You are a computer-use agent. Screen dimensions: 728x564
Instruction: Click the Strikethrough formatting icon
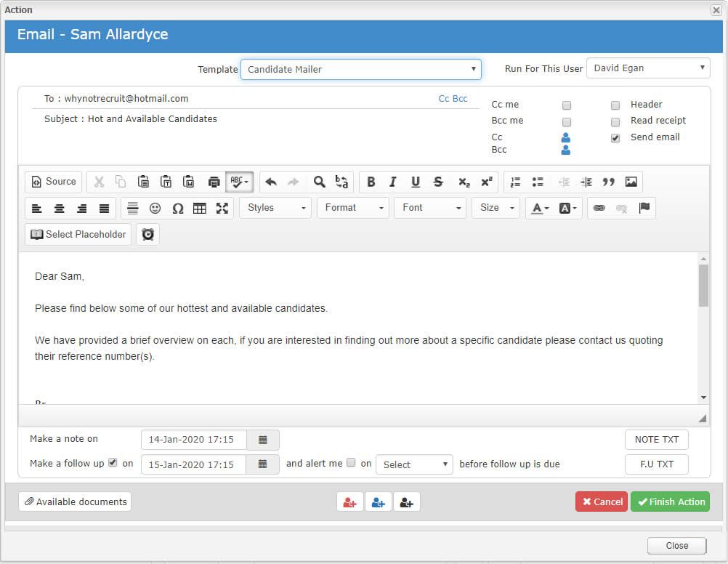[438, 182]
